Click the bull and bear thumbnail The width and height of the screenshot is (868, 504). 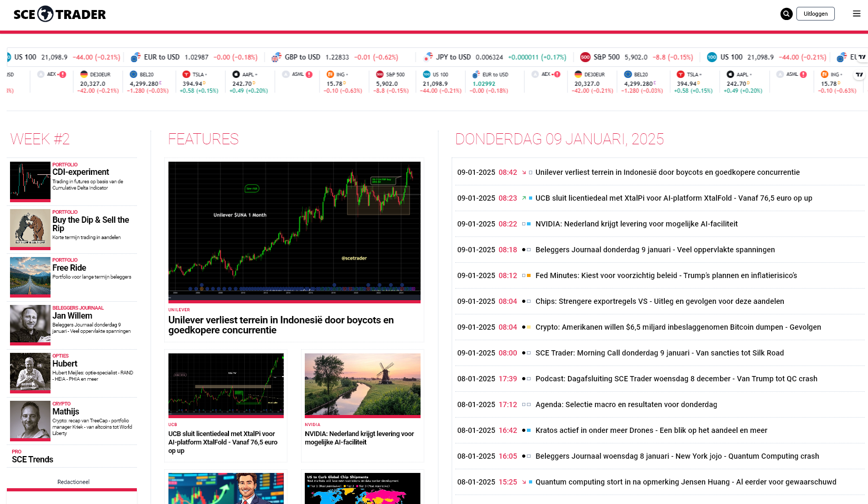30,230
